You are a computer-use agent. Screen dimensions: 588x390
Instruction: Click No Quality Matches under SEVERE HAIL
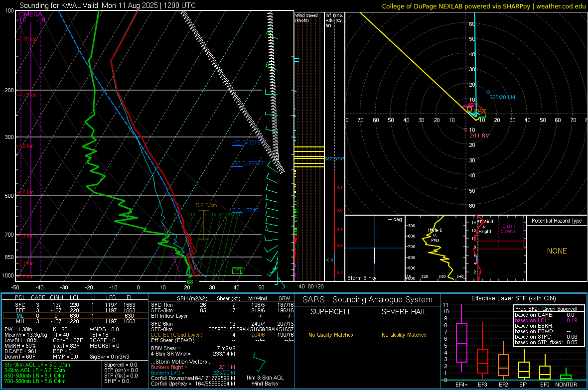(x=404, y=335)
